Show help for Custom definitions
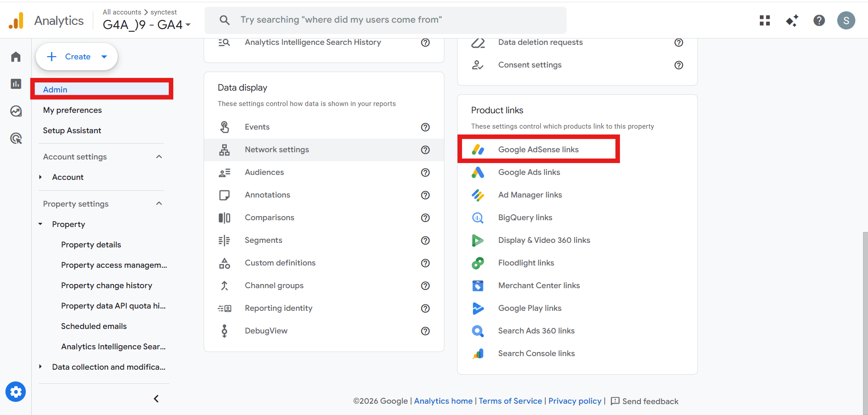Viewport: 868px width, 415px height. (425, 263)
